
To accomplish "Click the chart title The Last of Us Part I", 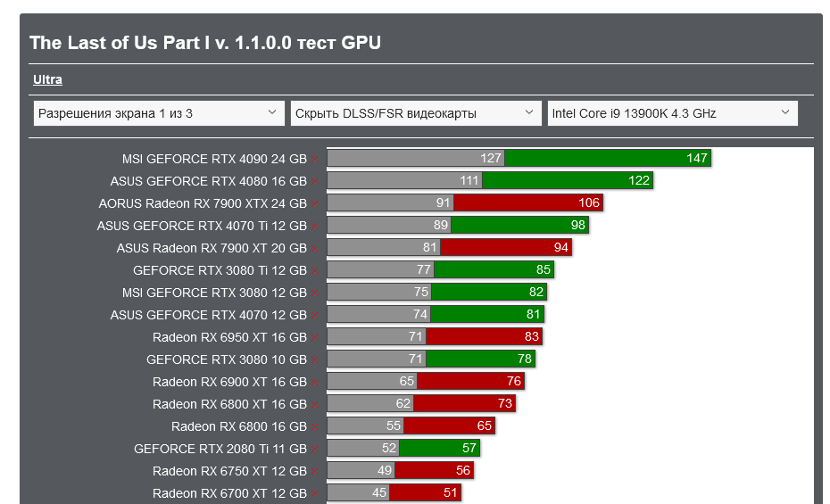I will click(x=205, y=43).
